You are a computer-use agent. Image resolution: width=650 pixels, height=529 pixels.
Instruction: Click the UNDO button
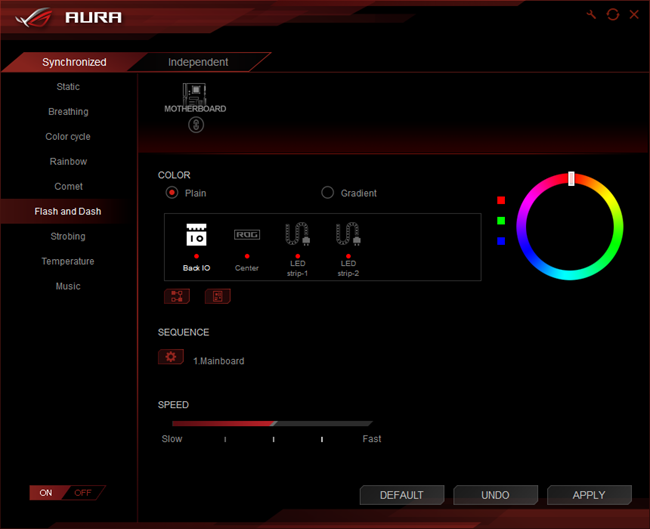[495, 495]
